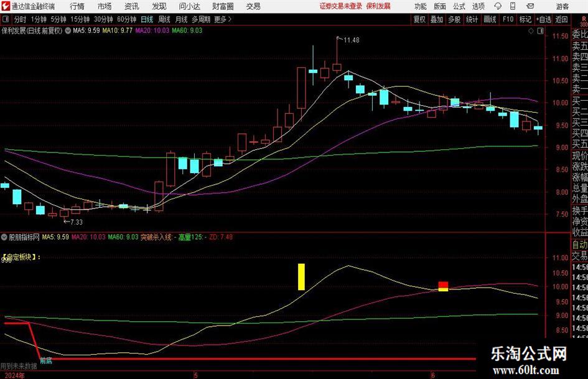The image size is (588, 379).
Task: Click the R 300 badge above order book
Action: [584, 21]
